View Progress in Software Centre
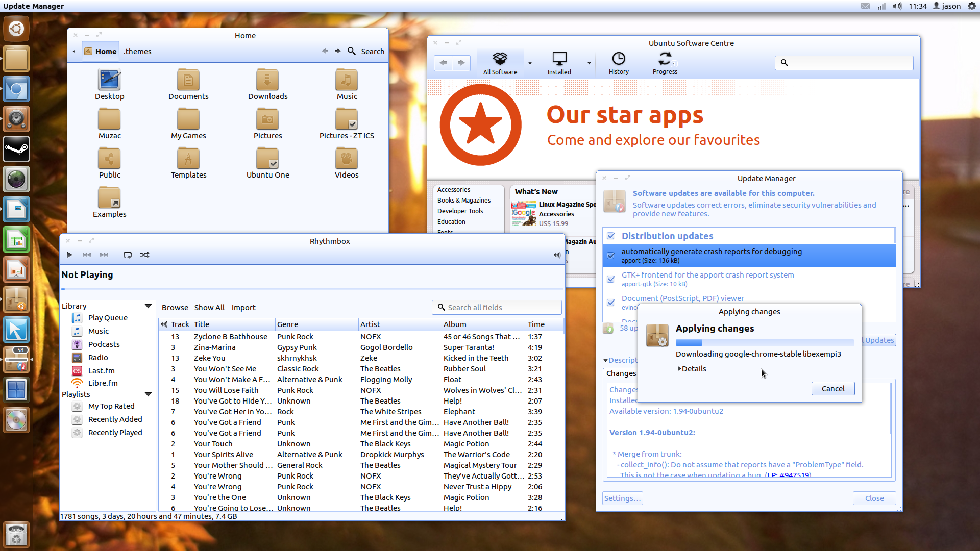 [x=665, y=63]
